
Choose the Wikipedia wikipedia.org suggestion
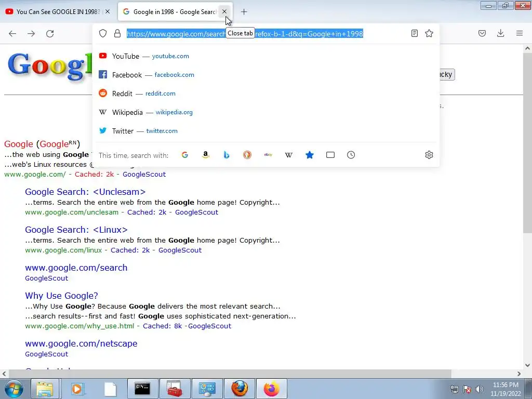point(266,112)
